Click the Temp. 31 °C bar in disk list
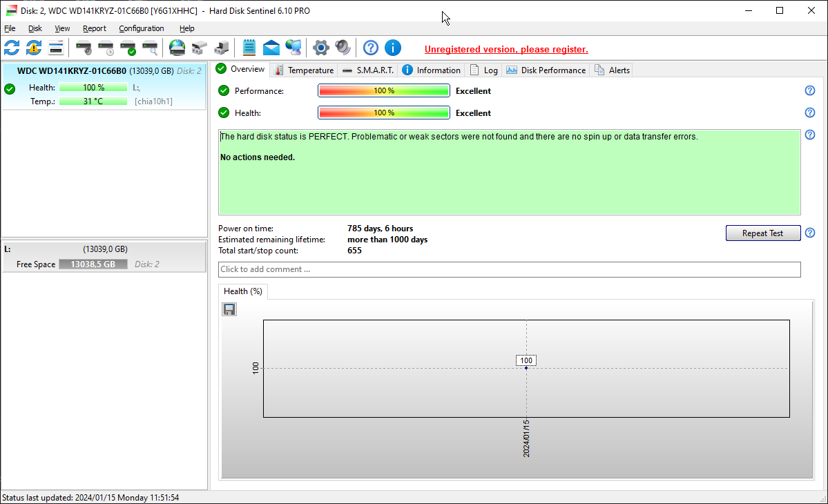 pos(93,101)
